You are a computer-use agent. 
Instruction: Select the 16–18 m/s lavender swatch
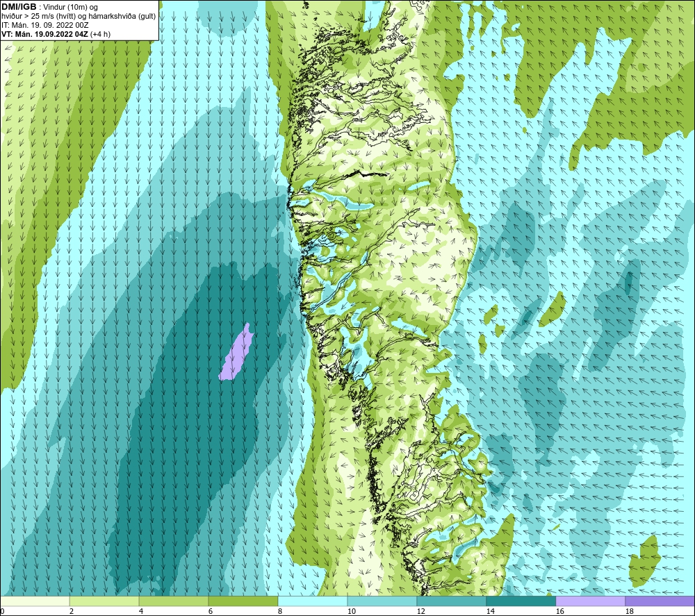(x=590, y=601)
